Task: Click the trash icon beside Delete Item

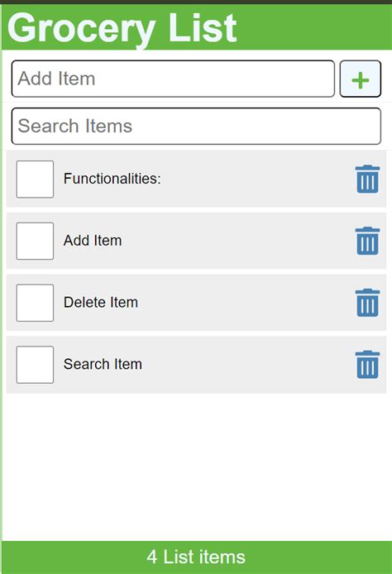Action: [x=367, y=303]
